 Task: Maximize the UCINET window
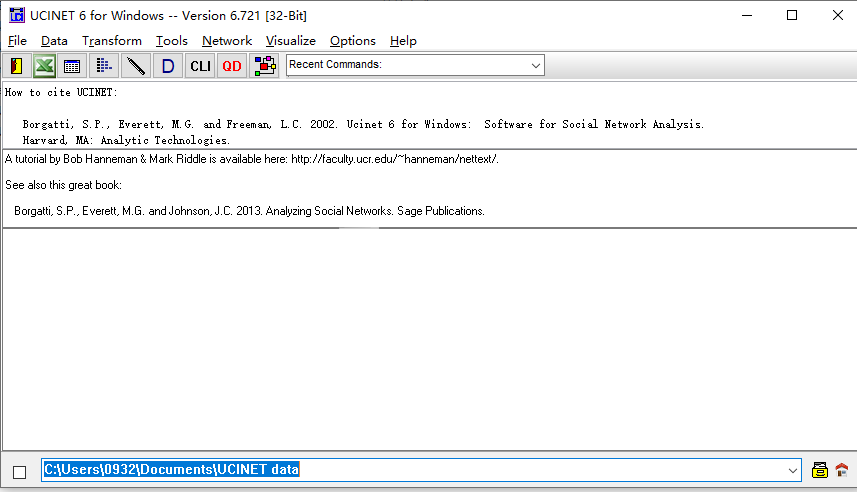coord(792,15)
